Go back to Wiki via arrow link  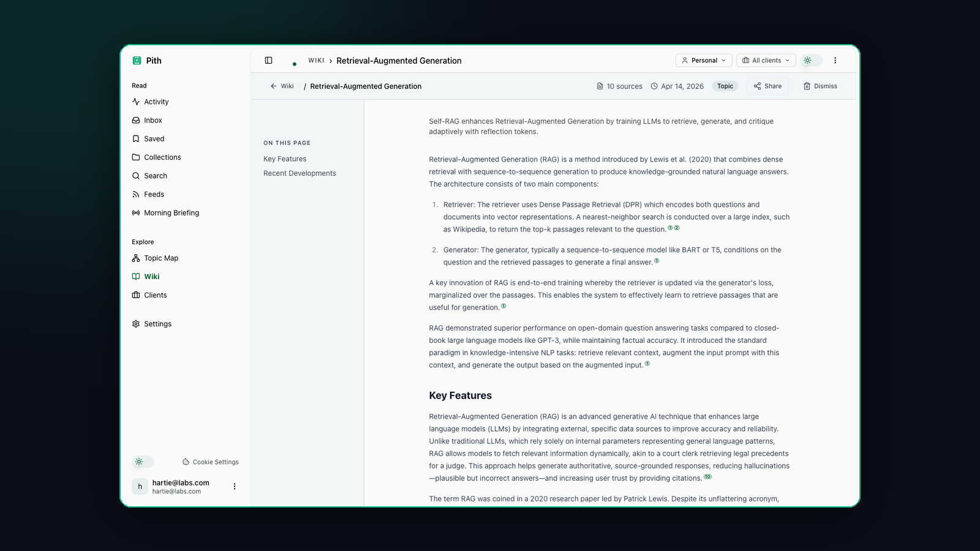[282, 86]
